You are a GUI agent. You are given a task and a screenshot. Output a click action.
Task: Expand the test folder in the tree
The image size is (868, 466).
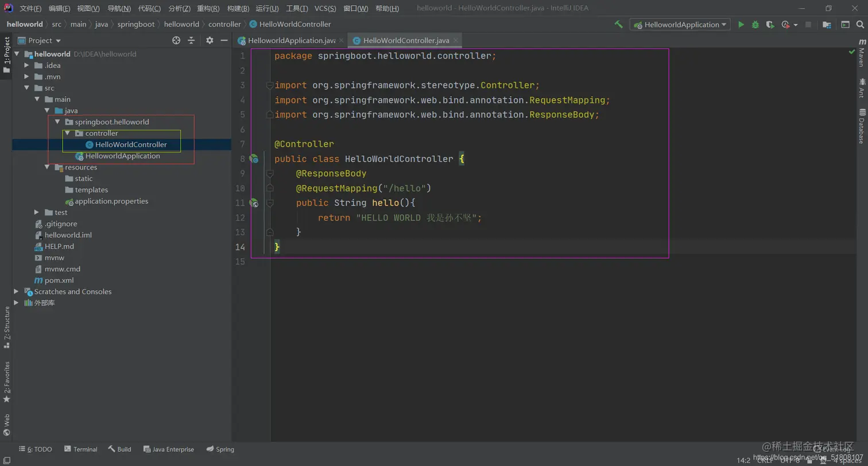(x=37, y=213)
